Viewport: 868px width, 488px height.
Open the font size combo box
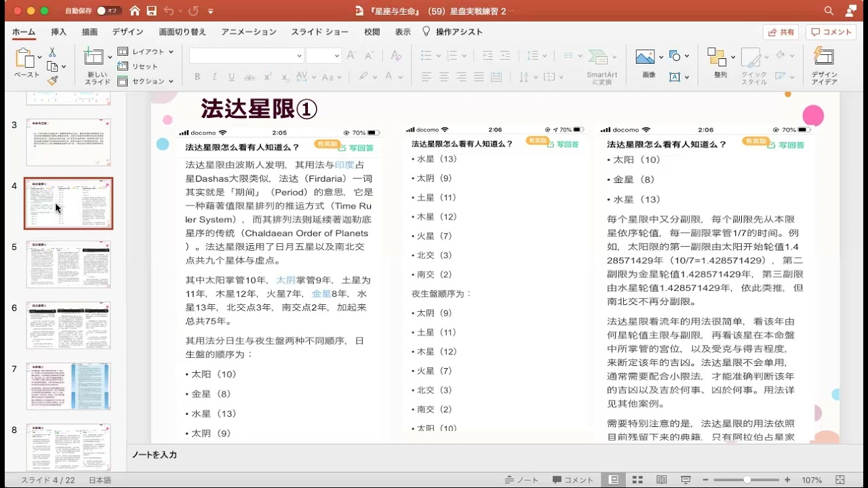click(x=323, y=56)
